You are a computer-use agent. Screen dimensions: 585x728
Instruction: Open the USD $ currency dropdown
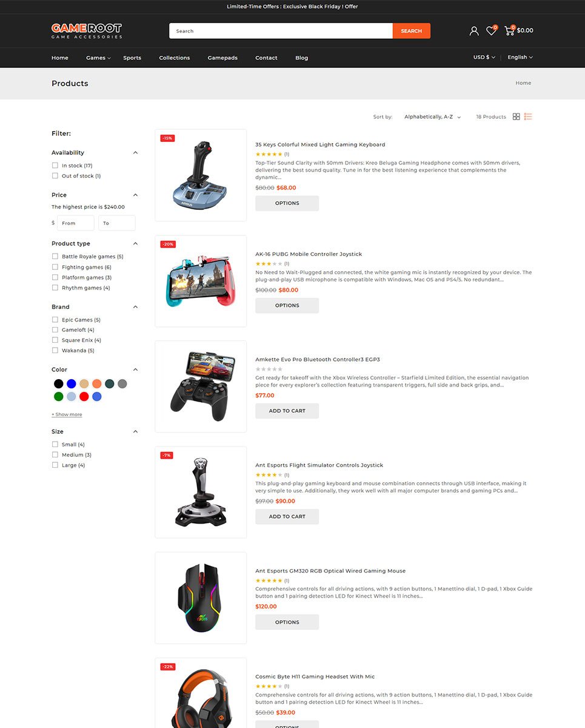[x=484, y=57]
